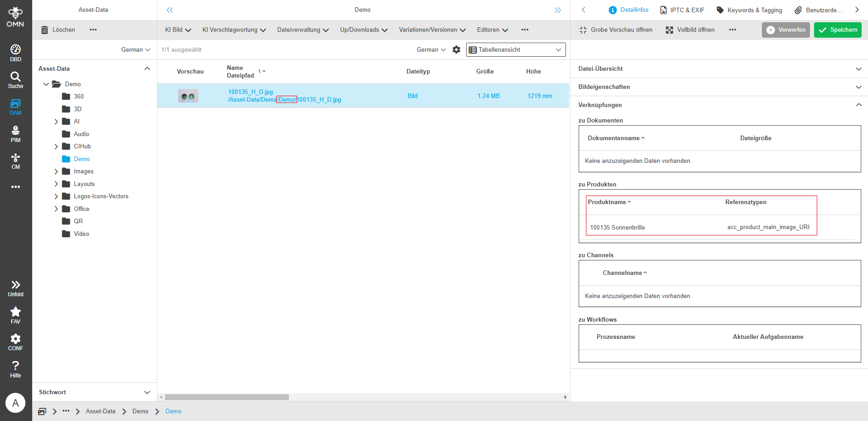Click the Speichern button
This screenshot has height=421, width=868.
tap(837, 30)
